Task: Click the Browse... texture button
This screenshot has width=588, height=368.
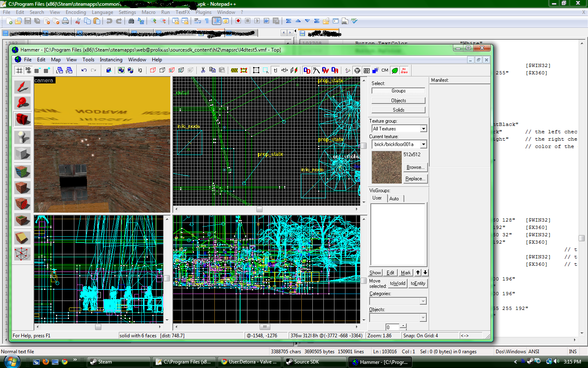Action: [x=416, y=167]
